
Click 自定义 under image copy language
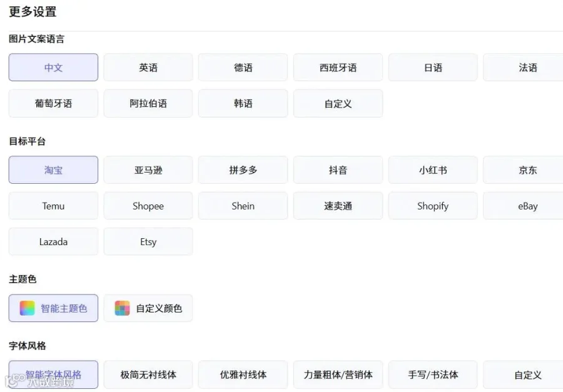(338, 103)
